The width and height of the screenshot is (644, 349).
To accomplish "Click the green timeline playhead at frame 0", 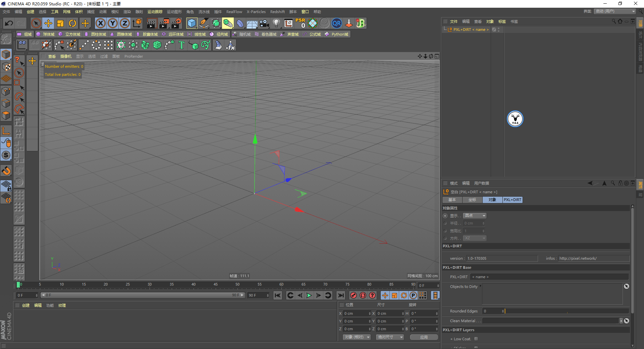I will [18, 285].
